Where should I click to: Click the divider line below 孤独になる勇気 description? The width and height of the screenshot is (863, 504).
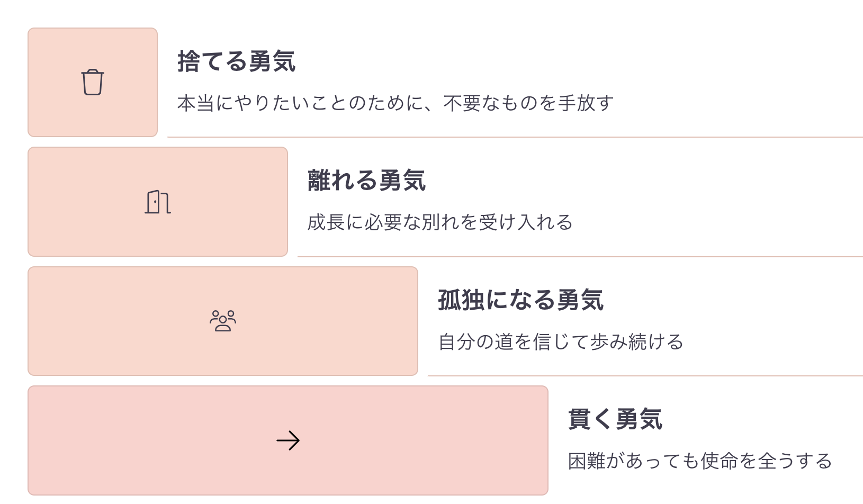[645, 376]
